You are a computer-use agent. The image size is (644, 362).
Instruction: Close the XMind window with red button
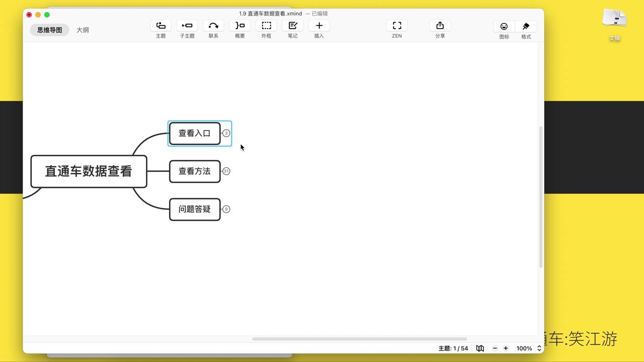[29, 15]
